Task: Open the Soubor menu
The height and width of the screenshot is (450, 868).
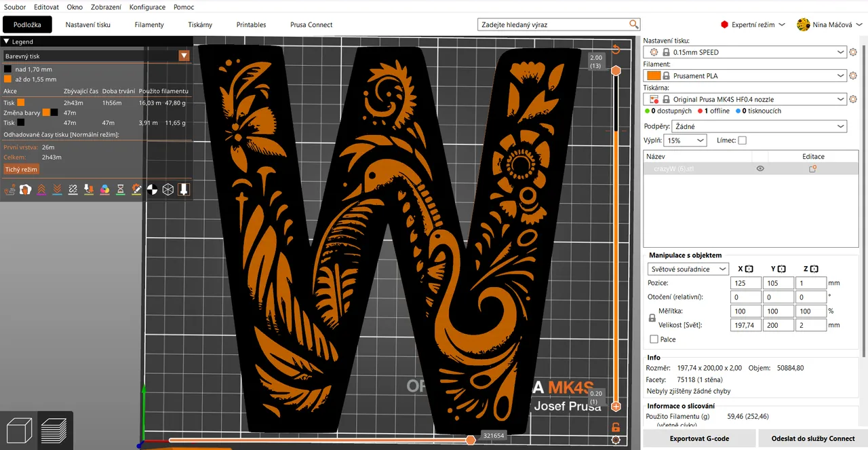Action: [15, 7]
